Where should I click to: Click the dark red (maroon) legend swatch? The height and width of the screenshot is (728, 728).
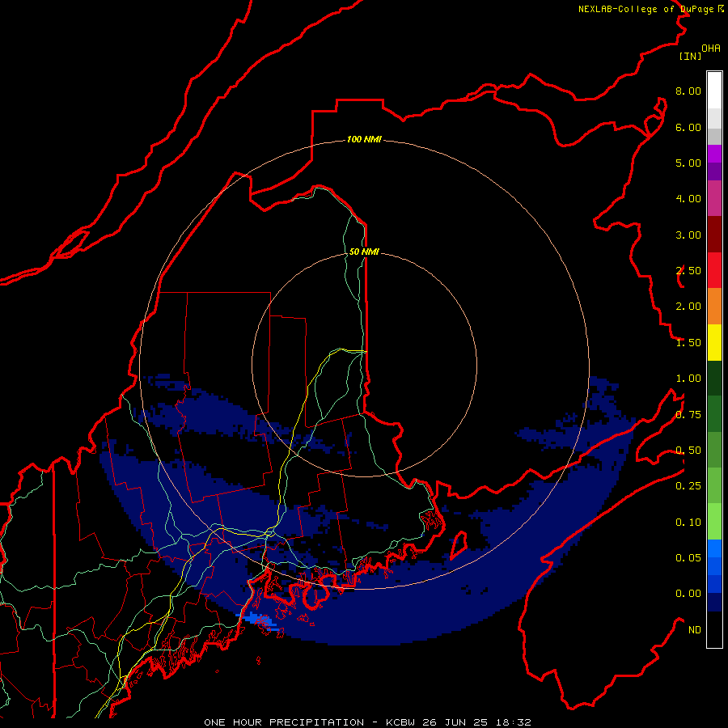point(714,235)
